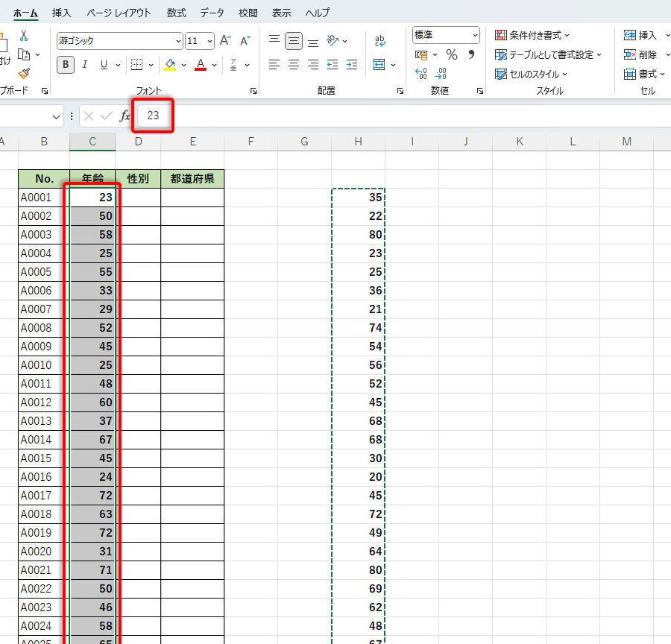This screenshot has height=644, width=671.
Task: Click the Increase Font Size icon
Action: click(226, 40)
